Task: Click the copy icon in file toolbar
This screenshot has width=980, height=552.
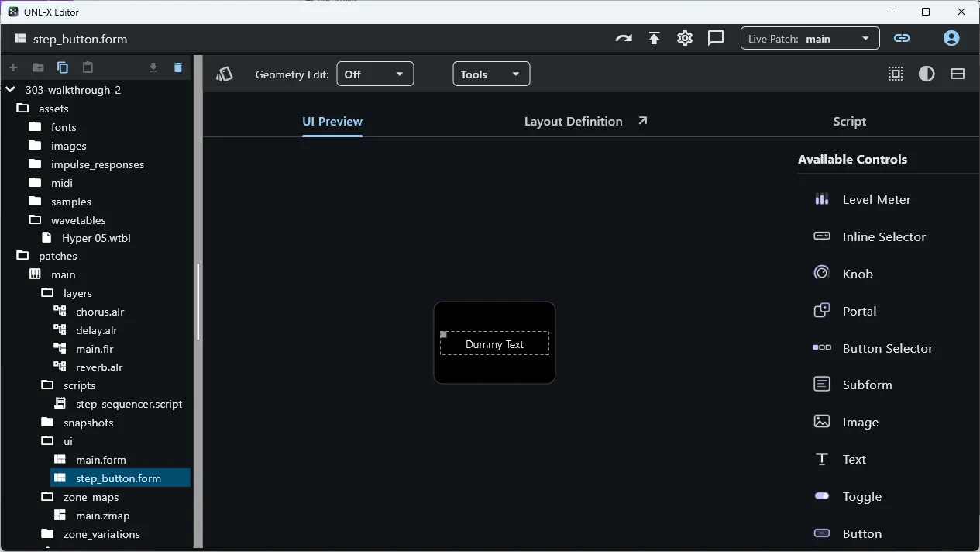Action: click(63, 67)
